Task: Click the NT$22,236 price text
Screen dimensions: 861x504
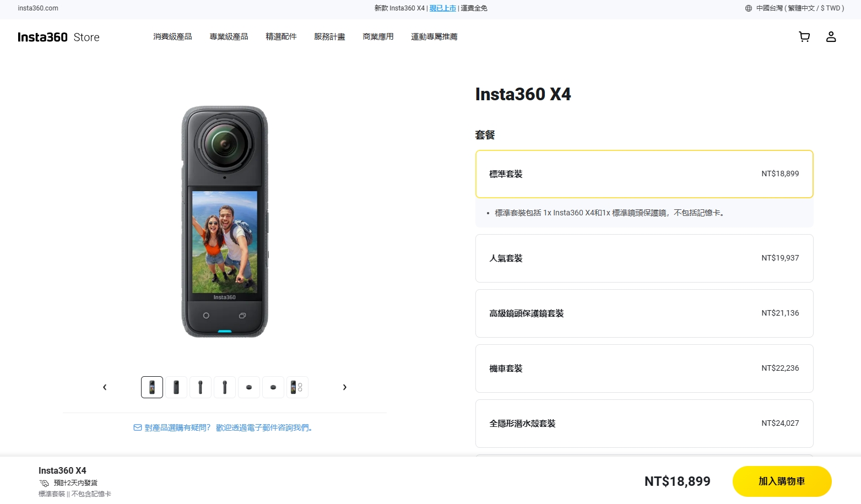Action: pos(780,368)
